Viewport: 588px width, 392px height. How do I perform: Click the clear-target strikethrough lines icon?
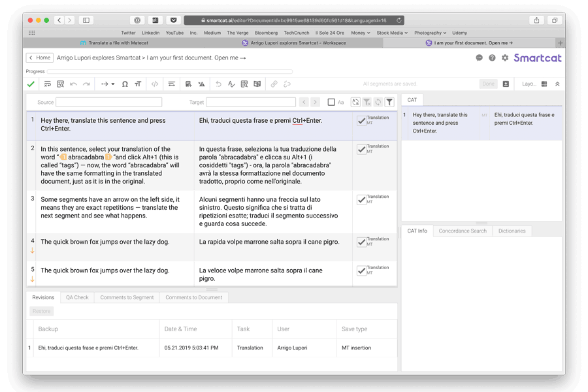click(x=47, y=84)
